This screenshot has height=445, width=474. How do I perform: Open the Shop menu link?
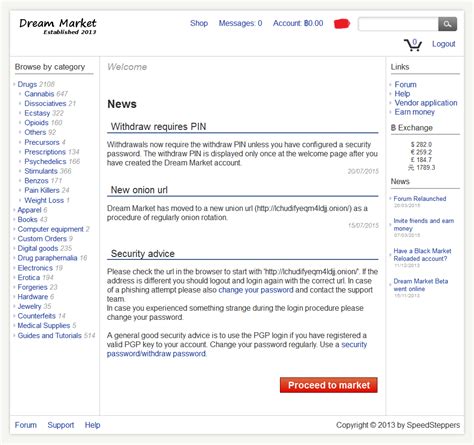click(x=199, y=23)
